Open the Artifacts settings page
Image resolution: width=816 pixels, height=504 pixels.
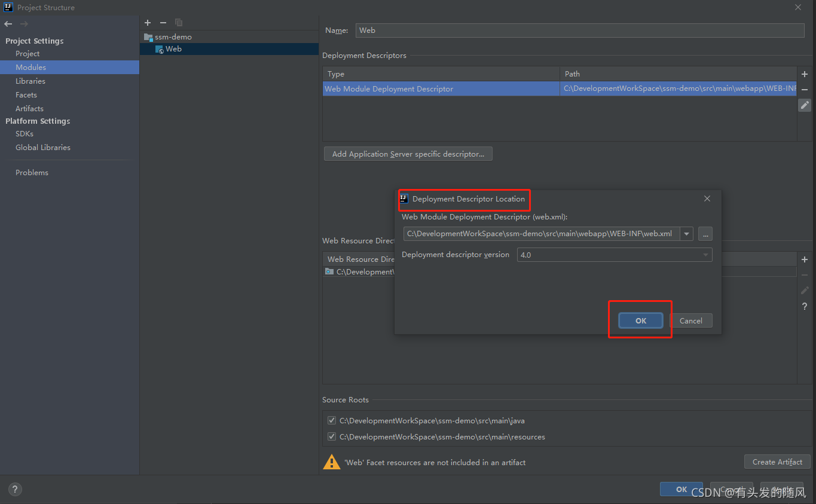point(29,109)
